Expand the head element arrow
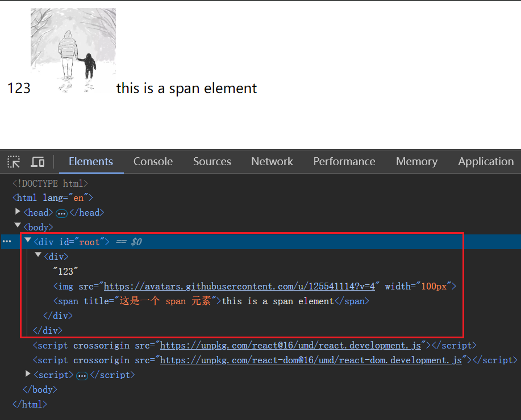The height and width of the screenshot is (420, 521). (x=18, y=212)
